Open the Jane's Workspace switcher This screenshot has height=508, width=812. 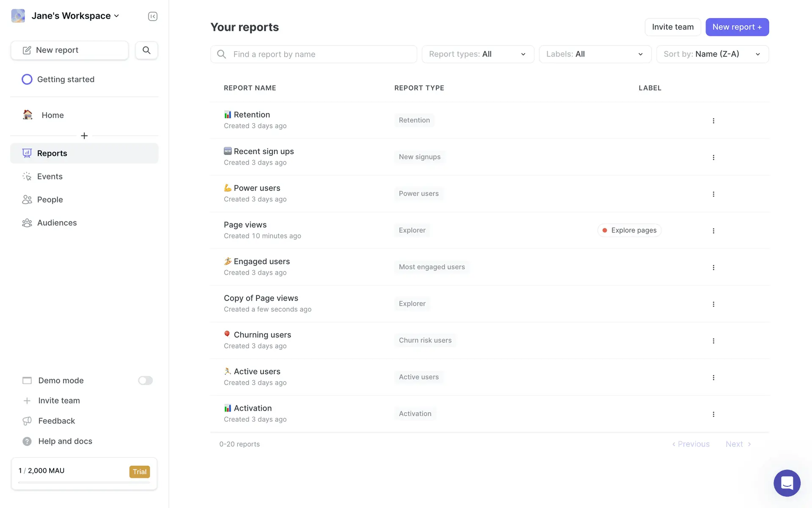pos(71,16)
